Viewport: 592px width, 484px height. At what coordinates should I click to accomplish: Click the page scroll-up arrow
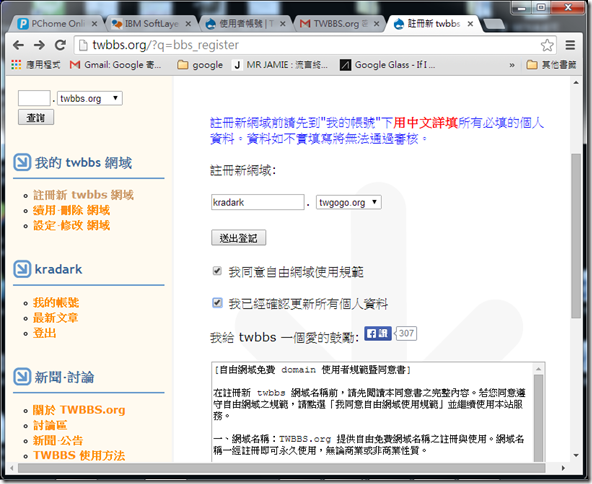point(576,82)
